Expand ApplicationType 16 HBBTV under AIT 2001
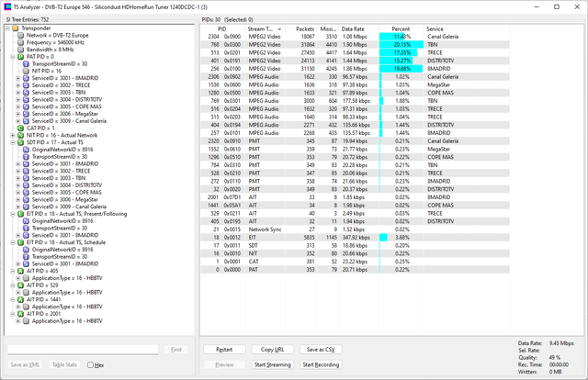Image resolution: width=588 pixels, height=380 pixels. (17, 321)
